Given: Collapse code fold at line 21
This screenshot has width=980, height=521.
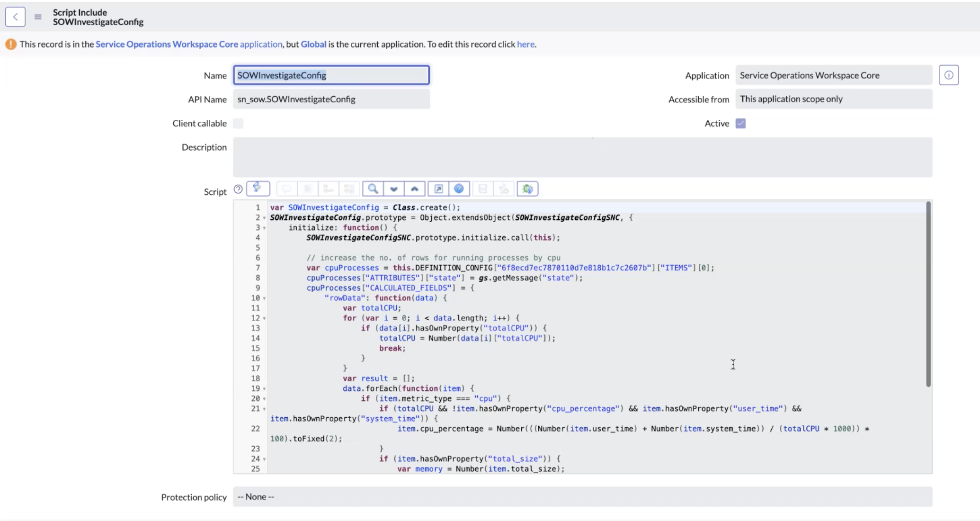Looking at the screenshot, I should pos(264,409).
